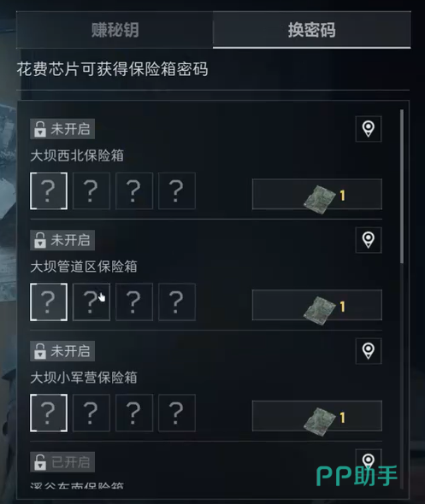Click the lock icon of 大坝西北保险箱 status
Screen dimensions: 425x504
click(x=40, y=129)
